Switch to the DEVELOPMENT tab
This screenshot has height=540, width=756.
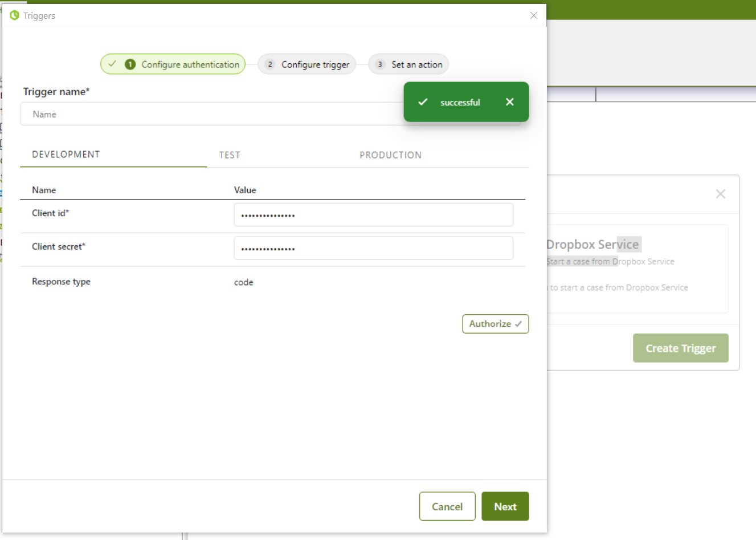[x=66, y=155]
